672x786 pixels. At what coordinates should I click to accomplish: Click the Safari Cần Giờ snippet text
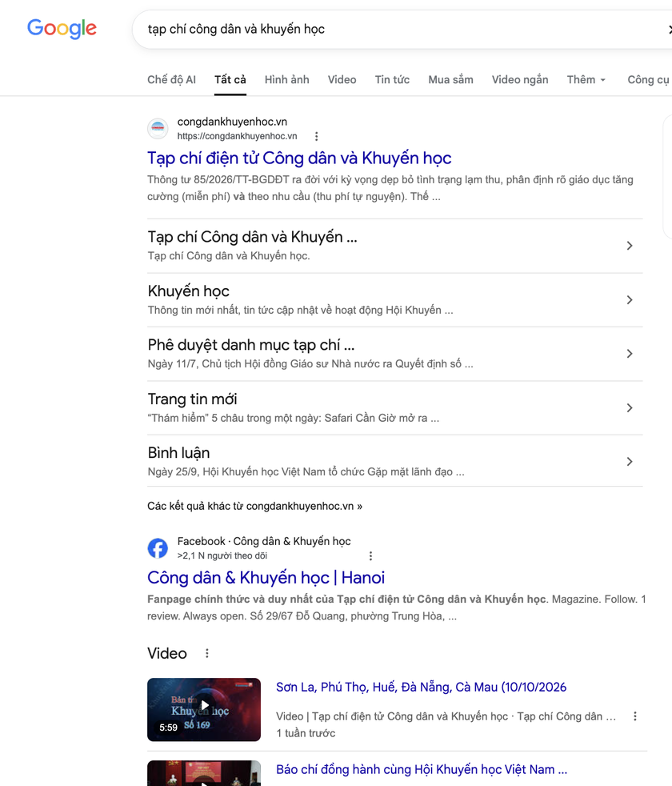coord(293,418)
